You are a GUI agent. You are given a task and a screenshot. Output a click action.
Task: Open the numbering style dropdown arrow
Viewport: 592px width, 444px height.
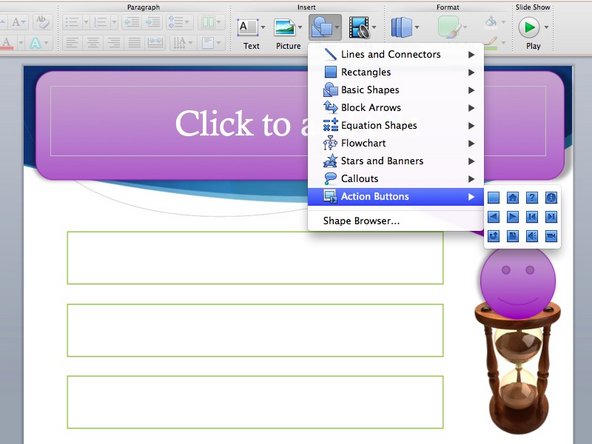(114, 22)
